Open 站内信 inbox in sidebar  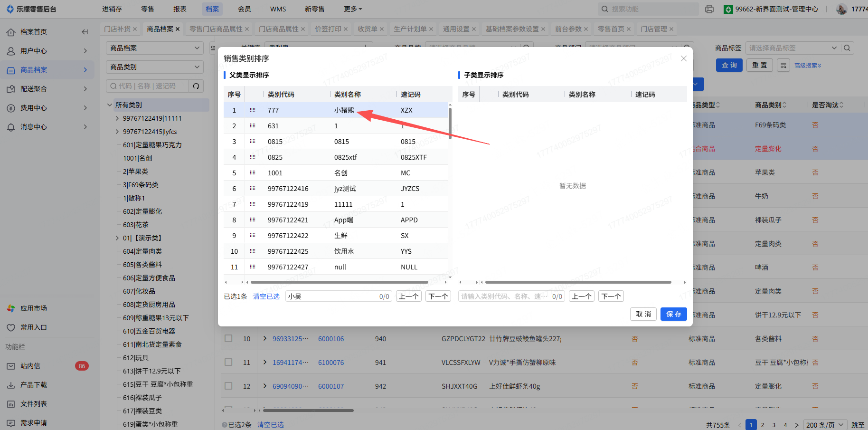[30, 366]
